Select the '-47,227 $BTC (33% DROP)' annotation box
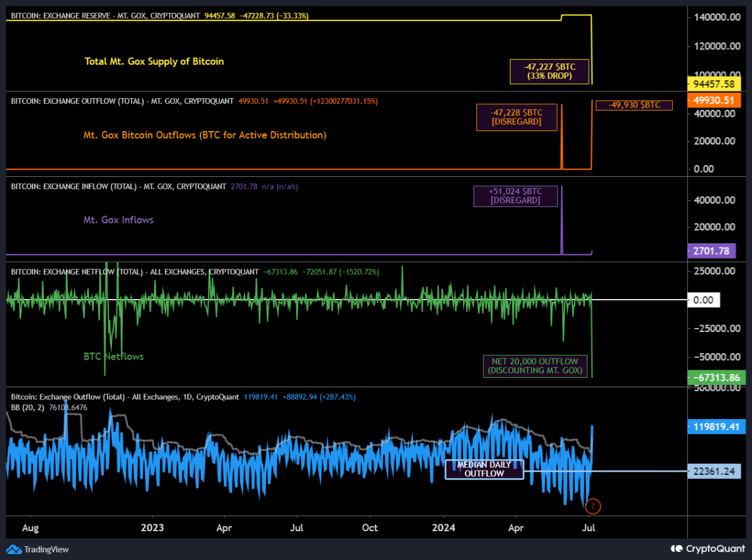752x560 pixels. coord(549,72)
